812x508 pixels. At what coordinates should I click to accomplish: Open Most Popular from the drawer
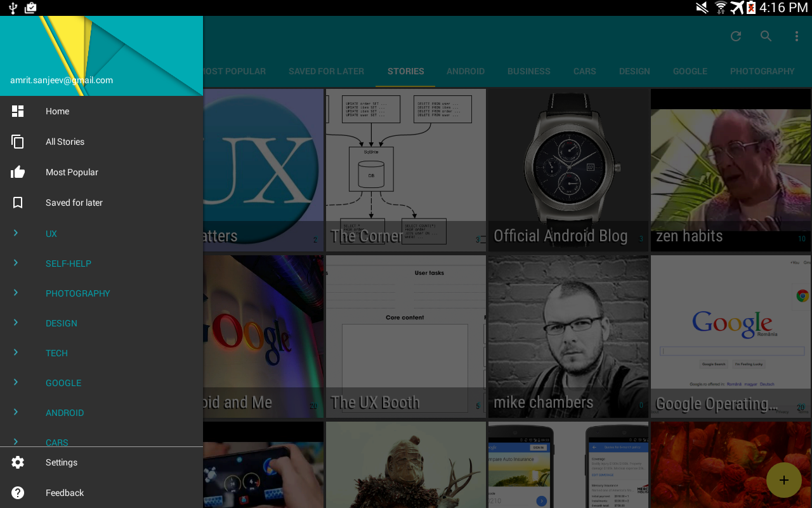coord(101,172)
